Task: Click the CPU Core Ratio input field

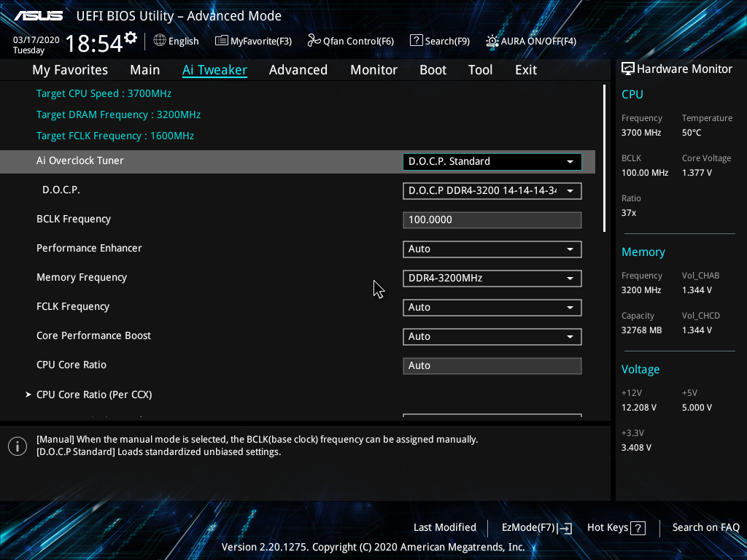Action: pyautogui.click(x=492, y=366)
